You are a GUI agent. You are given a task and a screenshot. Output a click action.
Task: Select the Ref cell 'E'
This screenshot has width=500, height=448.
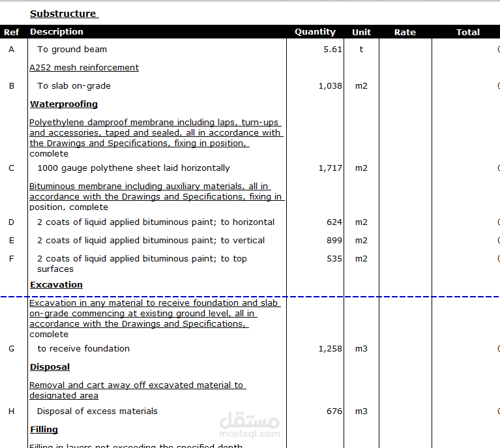12,240
